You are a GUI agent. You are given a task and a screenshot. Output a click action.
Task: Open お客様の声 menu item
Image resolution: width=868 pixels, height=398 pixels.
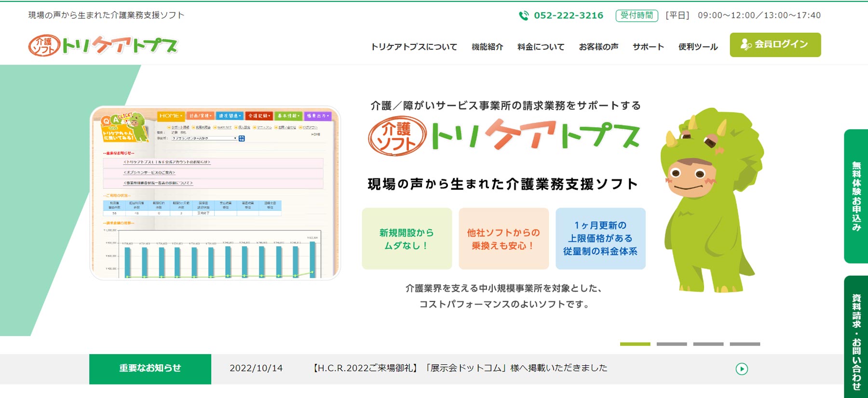tap(598, 47)
